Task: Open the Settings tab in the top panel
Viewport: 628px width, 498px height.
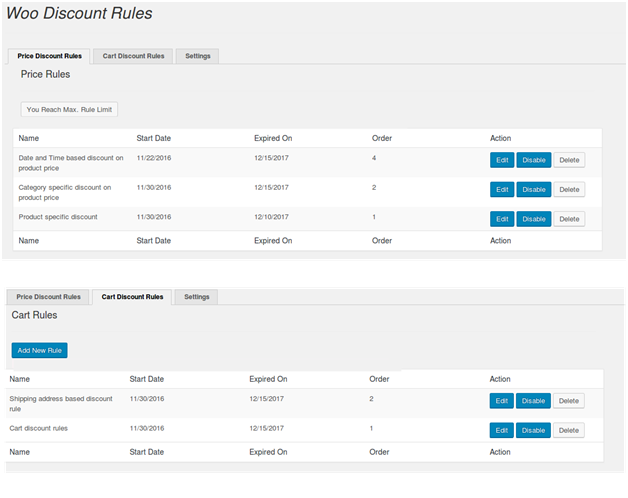Action: coord(197,56)
